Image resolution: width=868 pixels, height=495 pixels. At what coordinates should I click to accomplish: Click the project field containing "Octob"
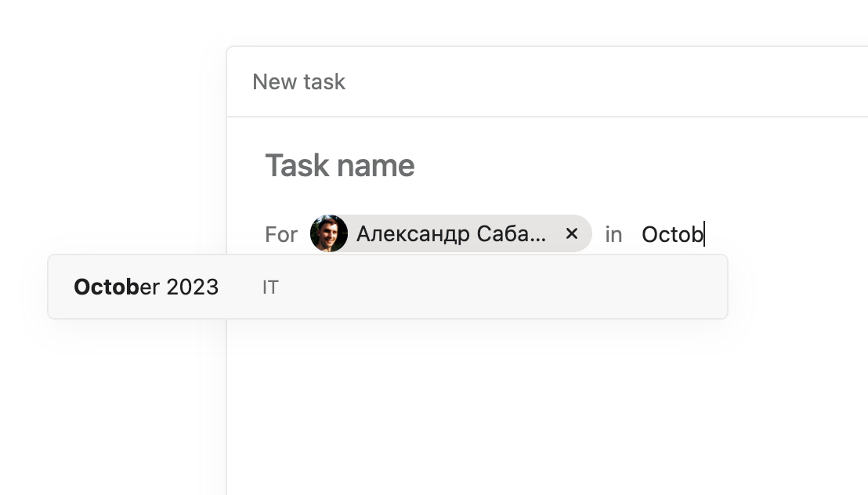click(672, 233)
